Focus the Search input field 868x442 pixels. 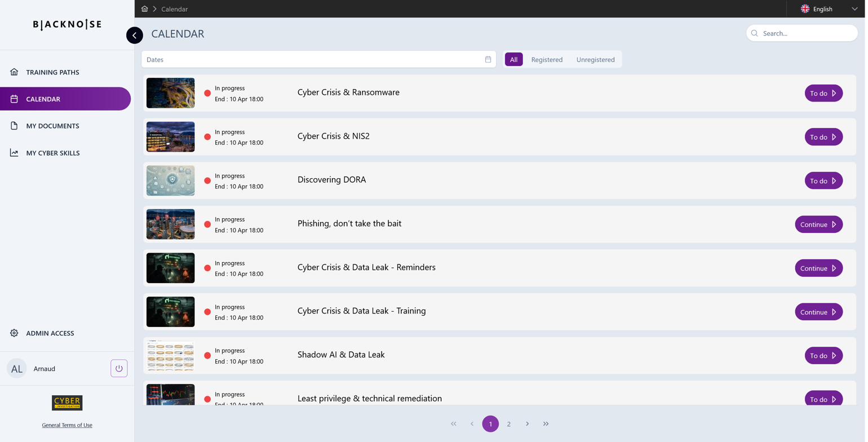click(x=802, y=33)
